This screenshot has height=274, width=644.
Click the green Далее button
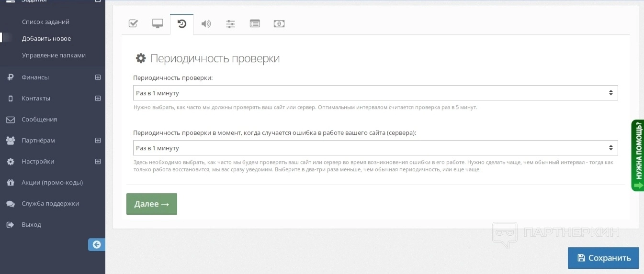click(x=152, y=204)
